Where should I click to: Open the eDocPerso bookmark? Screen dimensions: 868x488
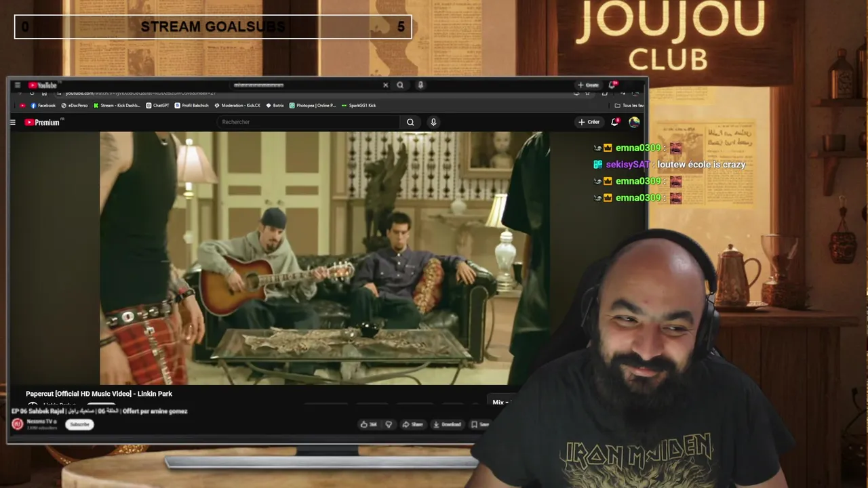pyautogui.click(x=75, y=106)
